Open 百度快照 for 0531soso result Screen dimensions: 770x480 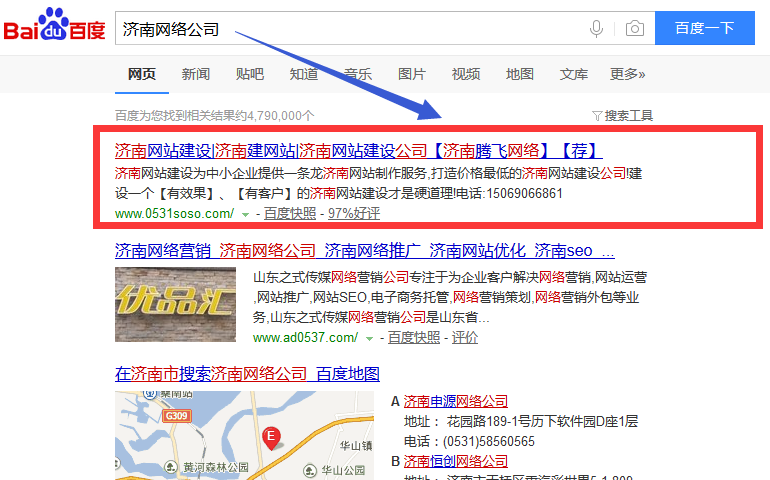290,214
